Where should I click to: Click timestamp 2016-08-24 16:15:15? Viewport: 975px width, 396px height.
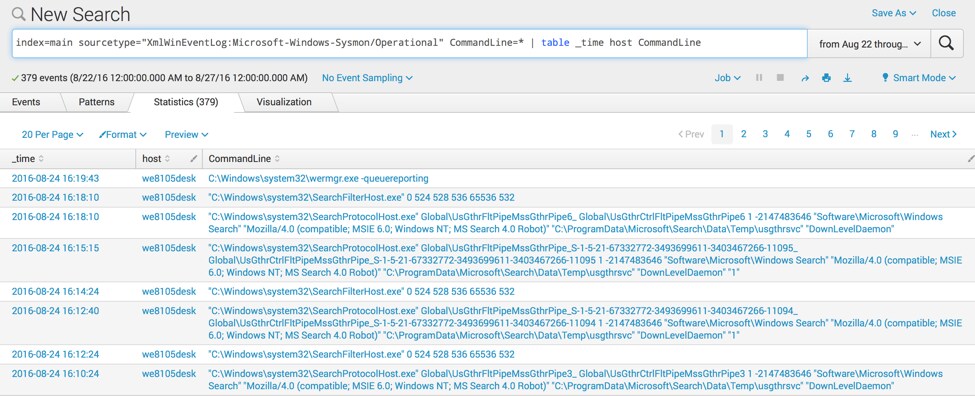(55, 248)
